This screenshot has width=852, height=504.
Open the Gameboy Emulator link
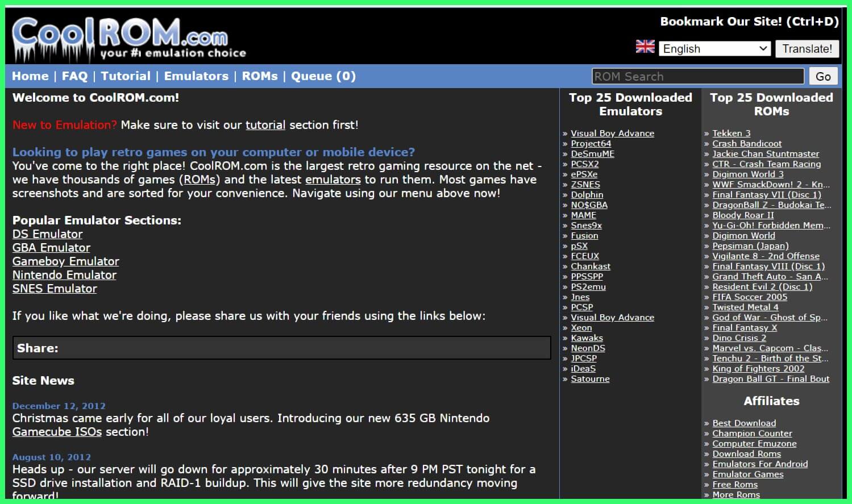66,261
